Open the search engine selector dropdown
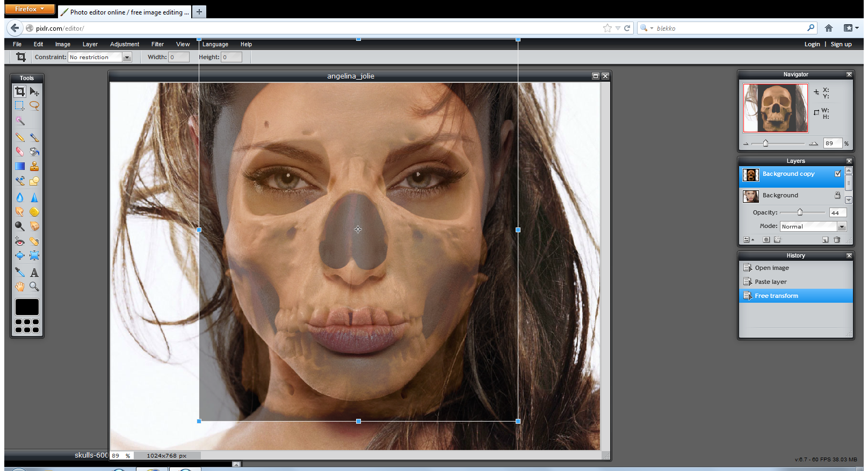This screenshot has height=471, width=868. click(646, 28)
